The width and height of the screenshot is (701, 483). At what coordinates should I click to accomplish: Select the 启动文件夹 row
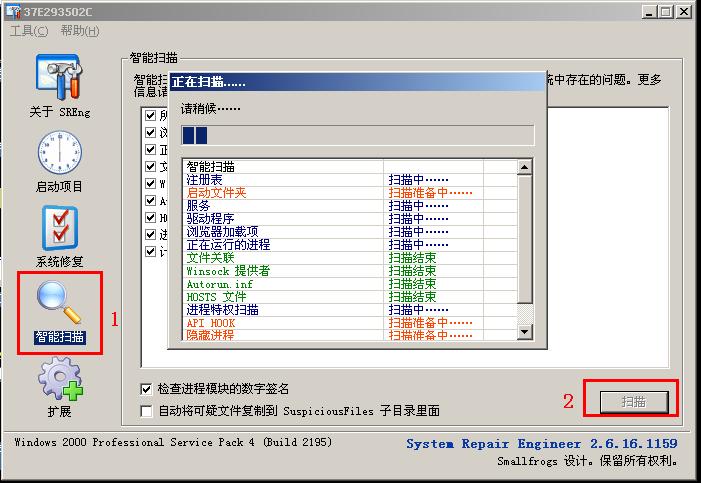coord(350,193)
